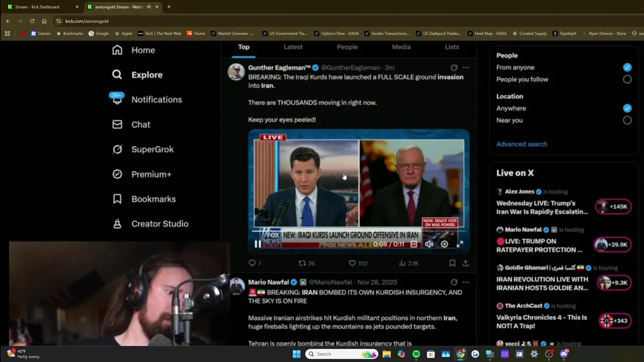Viewport: 644px width, 362px height.
Task: Open video settings gear
Action: 444,244
